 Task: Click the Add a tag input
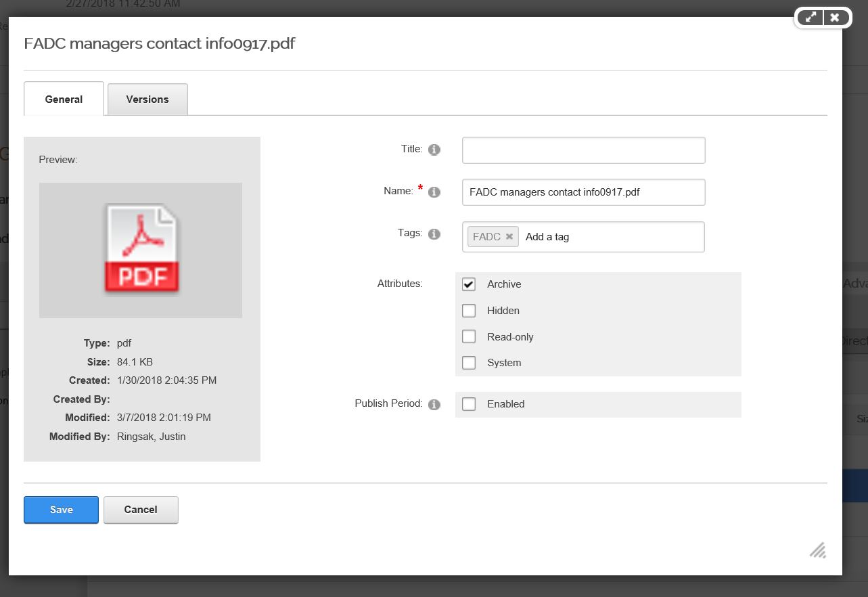[609, 237]
